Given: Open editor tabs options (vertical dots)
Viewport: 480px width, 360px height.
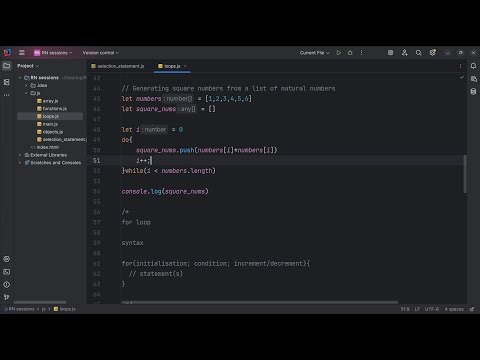Looking at the screenshot, I should 460,66.
